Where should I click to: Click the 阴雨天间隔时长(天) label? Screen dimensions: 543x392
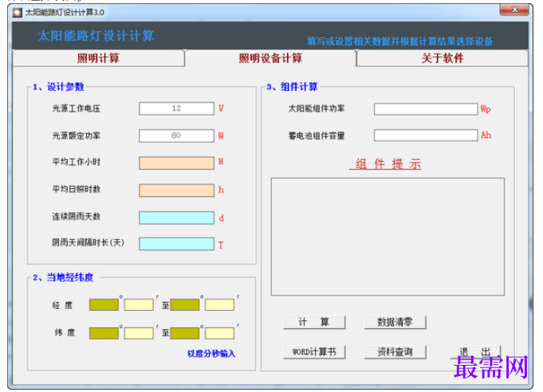[88, 242]
